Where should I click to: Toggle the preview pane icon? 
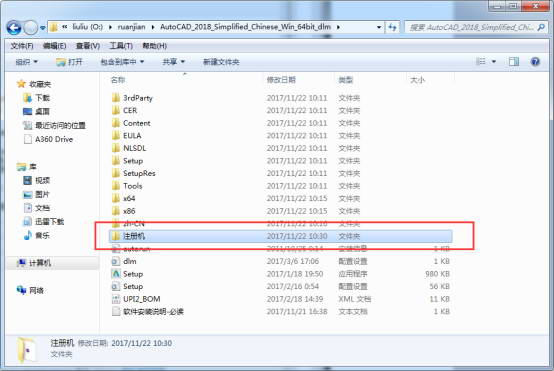click(x=514, y=62)
